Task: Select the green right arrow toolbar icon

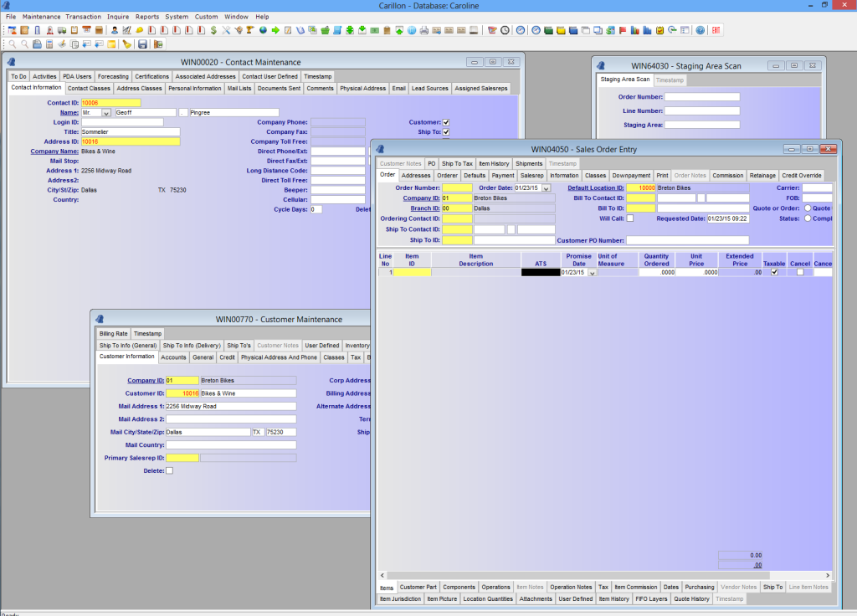Action: (x=275, y=31)
